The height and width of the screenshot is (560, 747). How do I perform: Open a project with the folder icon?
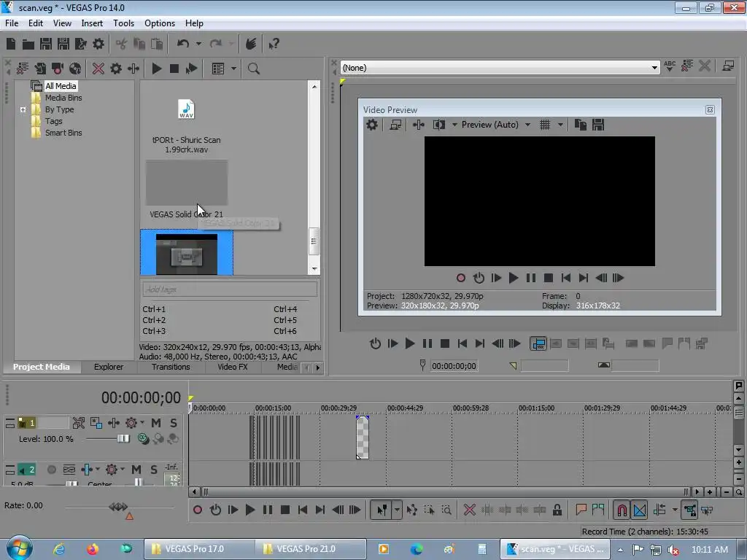click(28, 44)
